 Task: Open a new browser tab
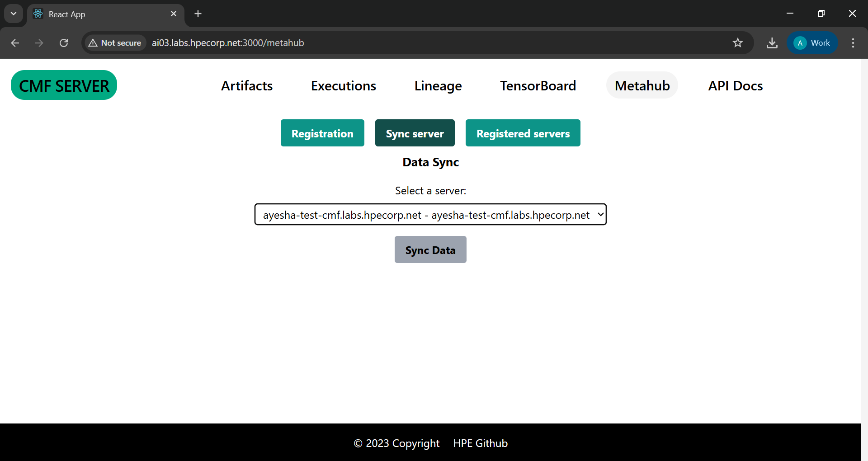198,14
